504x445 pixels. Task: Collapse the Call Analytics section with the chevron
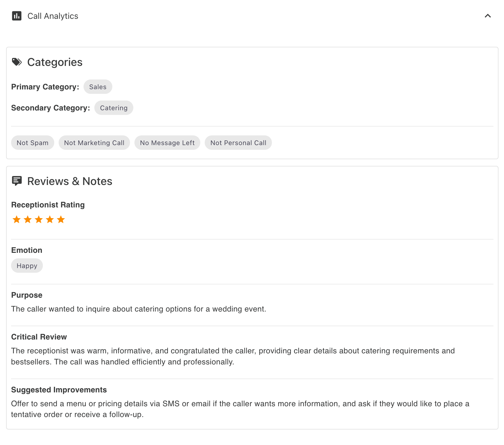click(488, 16)
